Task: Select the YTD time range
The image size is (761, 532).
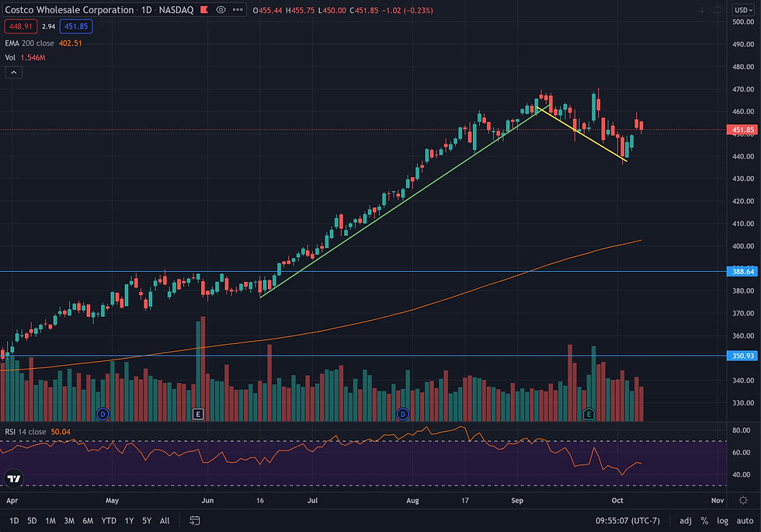Action: (x=109, y=521)
